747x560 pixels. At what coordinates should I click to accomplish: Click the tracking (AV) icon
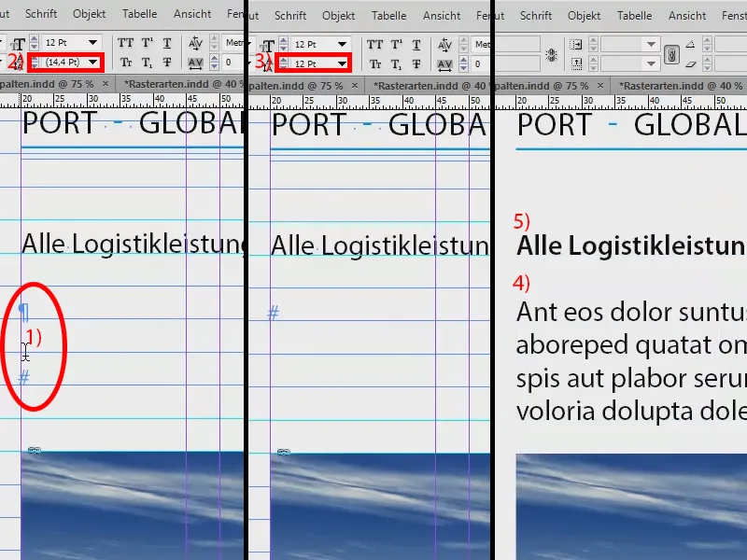pyautogui.click(x=196, y=63)
